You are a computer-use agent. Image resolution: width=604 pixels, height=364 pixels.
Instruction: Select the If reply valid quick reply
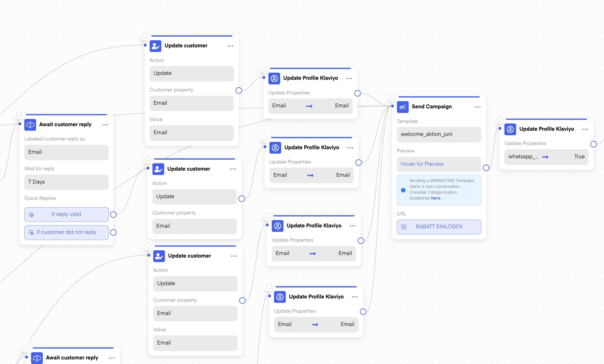click(66, 214)
